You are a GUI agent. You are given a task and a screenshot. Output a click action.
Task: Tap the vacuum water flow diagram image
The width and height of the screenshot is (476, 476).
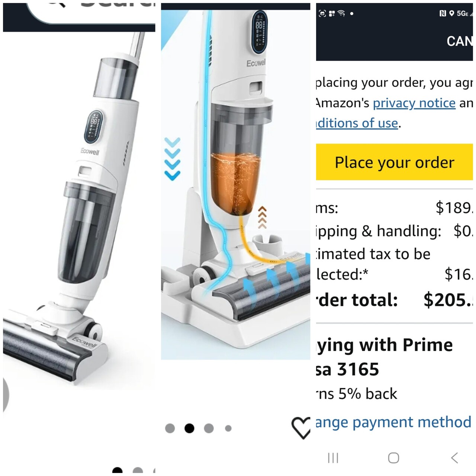point(235,184)
